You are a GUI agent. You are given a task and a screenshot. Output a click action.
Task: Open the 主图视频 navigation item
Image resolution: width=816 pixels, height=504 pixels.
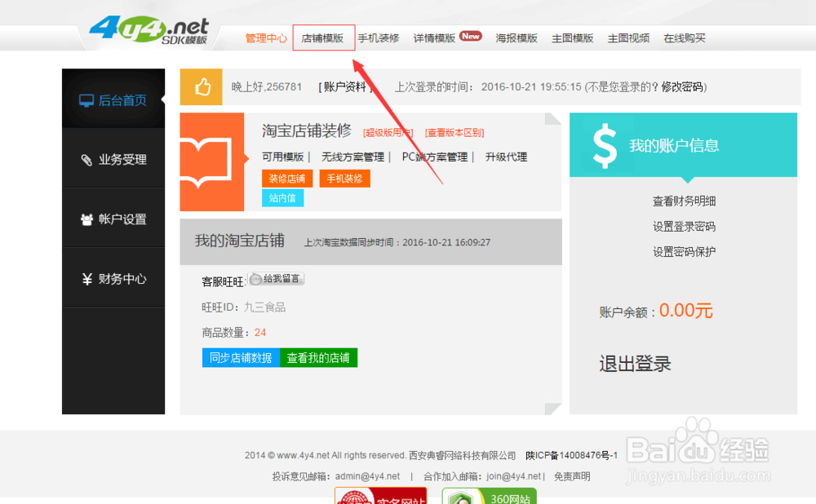628,38
